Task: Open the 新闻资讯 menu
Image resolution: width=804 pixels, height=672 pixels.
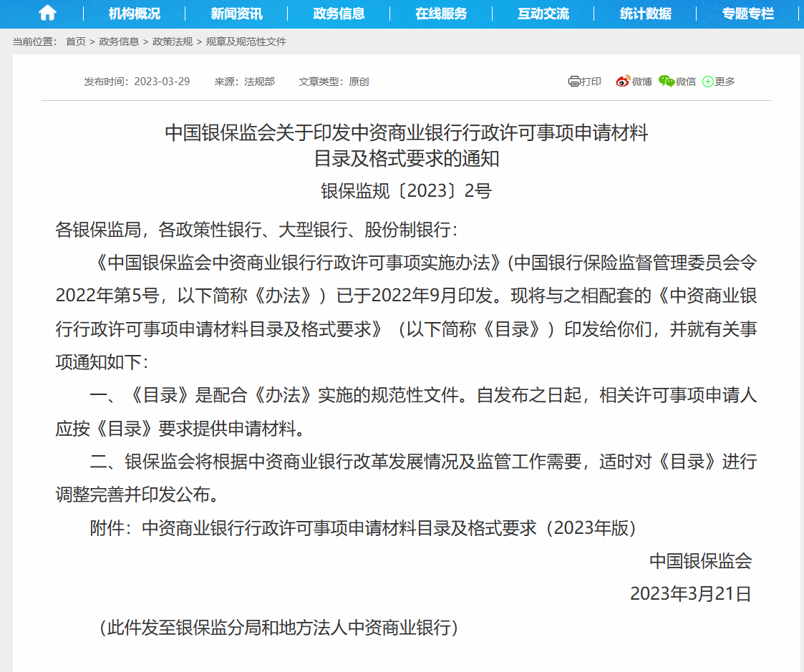Action: click(236, 14)
